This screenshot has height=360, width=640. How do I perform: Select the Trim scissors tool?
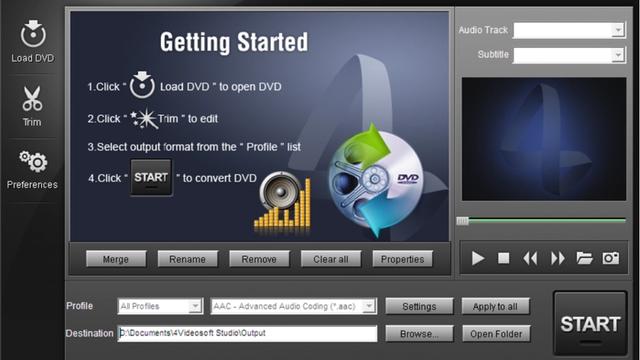[32, 99]
